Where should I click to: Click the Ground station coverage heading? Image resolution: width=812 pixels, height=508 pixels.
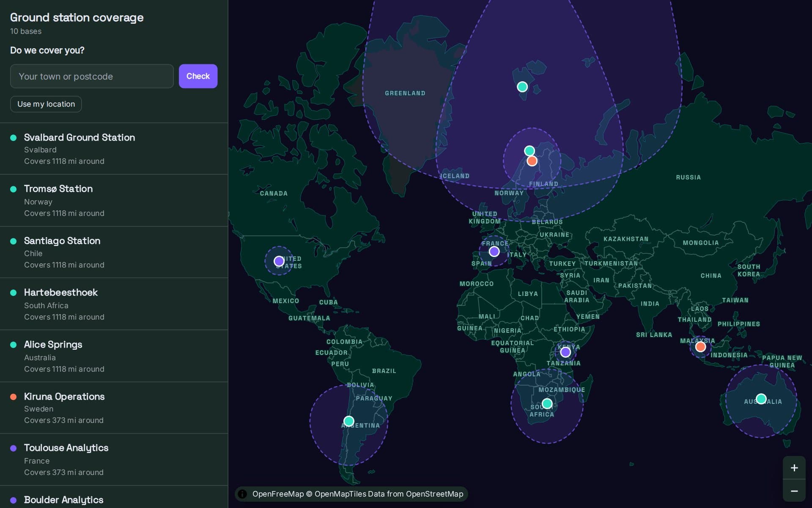[77, 17]
